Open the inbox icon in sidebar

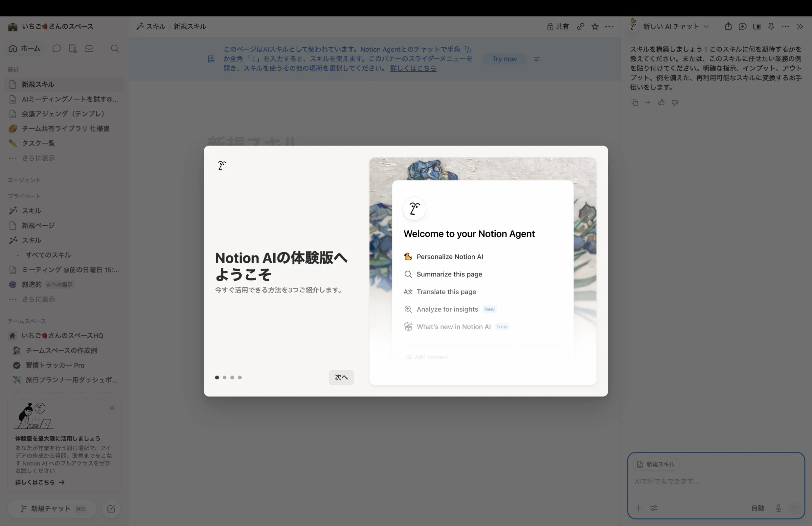(89, 48)
